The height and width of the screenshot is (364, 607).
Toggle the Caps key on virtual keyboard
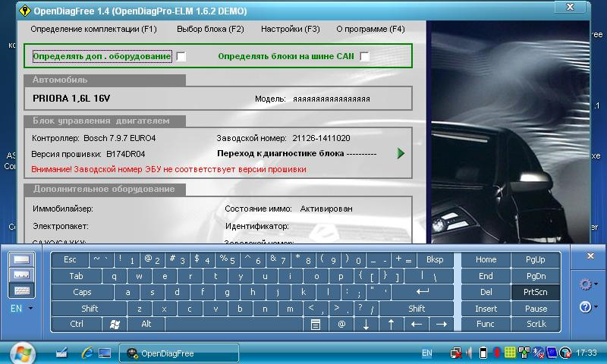coord(82,292)
